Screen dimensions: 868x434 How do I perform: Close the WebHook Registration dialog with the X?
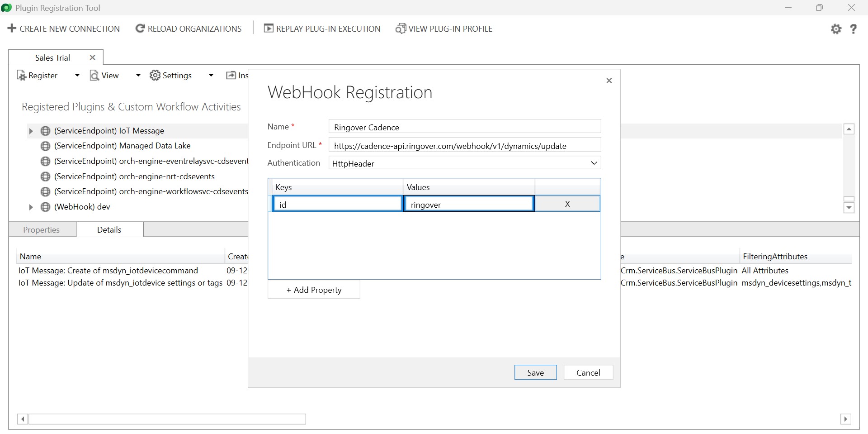pos(609,81)
